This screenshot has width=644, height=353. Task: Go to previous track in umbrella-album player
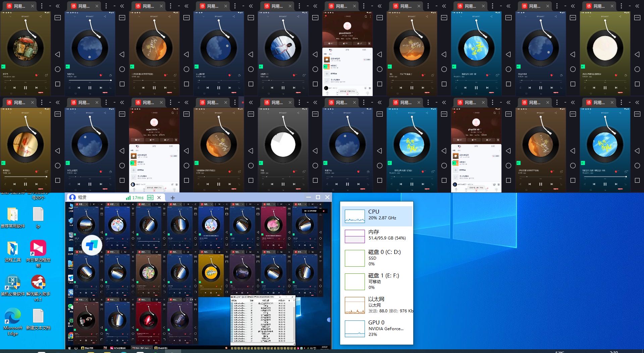pos(14,88)
